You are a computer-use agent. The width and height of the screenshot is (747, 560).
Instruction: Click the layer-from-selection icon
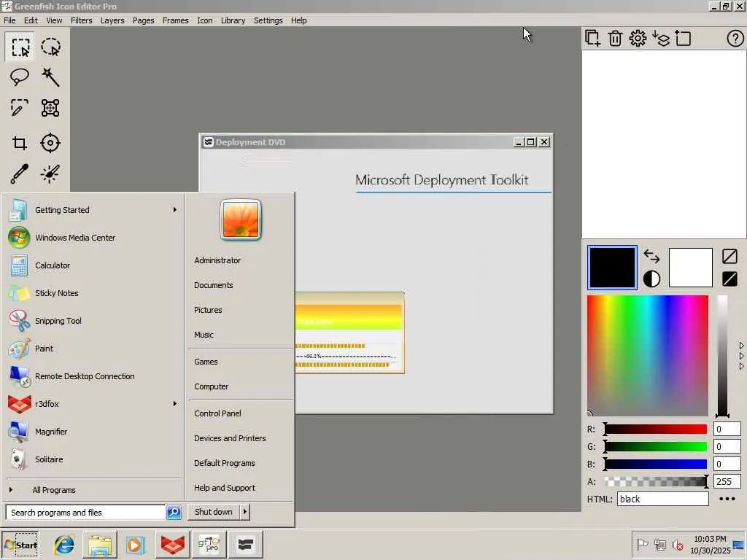pyautogui.click(x=683, y=38)
